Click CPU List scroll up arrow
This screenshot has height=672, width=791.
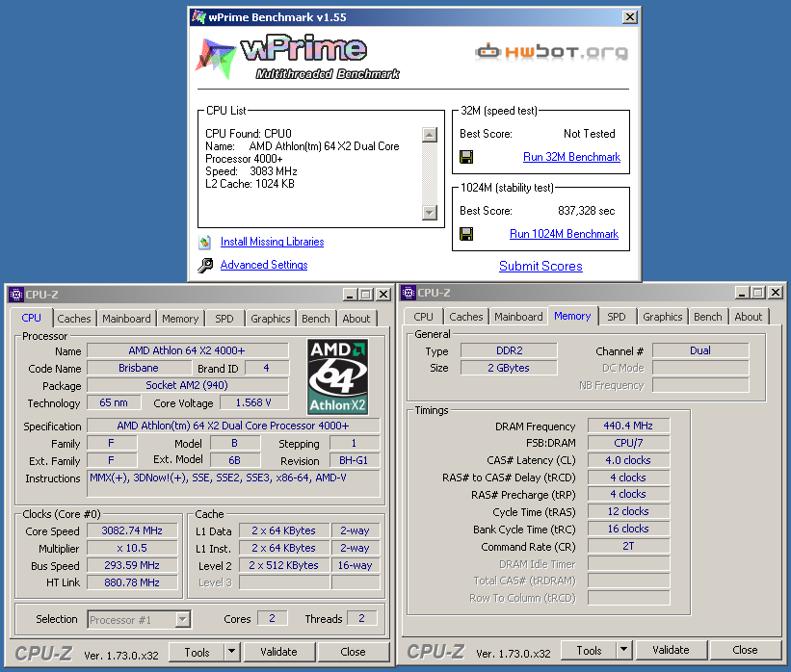coord(430,135)
